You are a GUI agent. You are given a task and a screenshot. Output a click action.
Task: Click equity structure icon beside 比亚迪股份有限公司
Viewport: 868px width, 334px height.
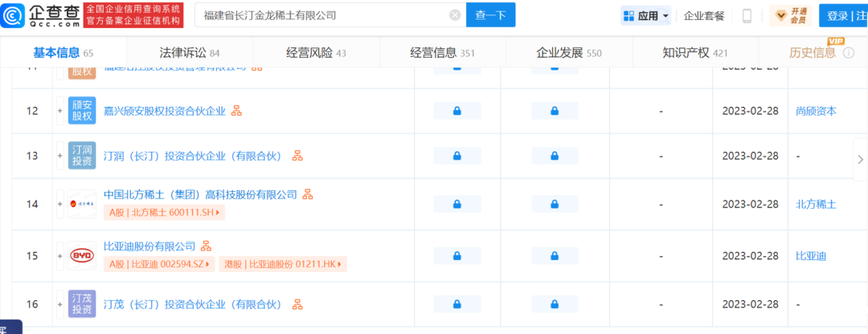[x=206, y=246]
